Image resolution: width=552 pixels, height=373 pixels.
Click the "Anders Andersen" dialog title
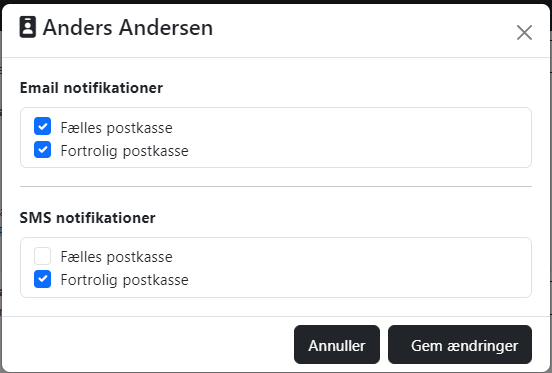coord(128,27)
